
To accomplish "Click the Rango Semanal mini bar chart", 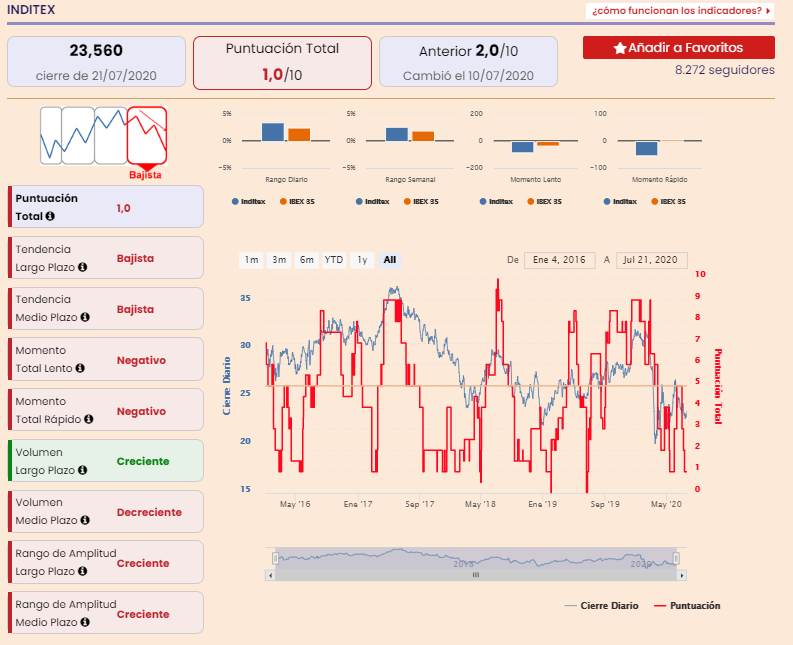I will 410,141.
